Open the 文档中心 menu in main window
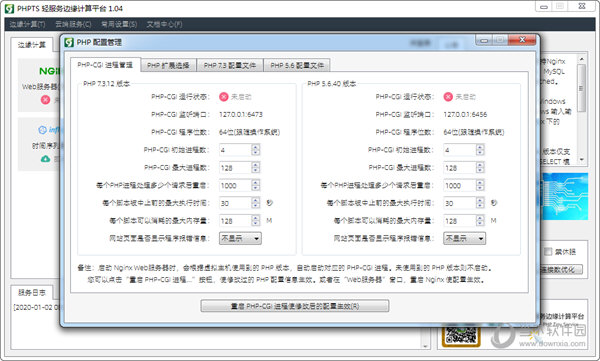The height and width of the screenshot is (361, 600). tap(165, 25)
